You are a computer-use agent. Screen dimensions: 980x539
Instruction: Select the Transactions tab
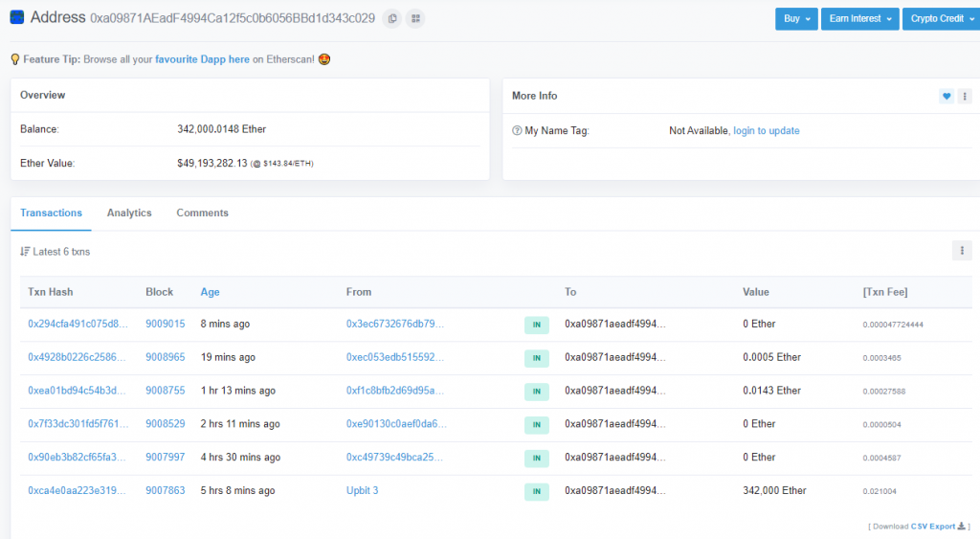click(x=51, y=213)
